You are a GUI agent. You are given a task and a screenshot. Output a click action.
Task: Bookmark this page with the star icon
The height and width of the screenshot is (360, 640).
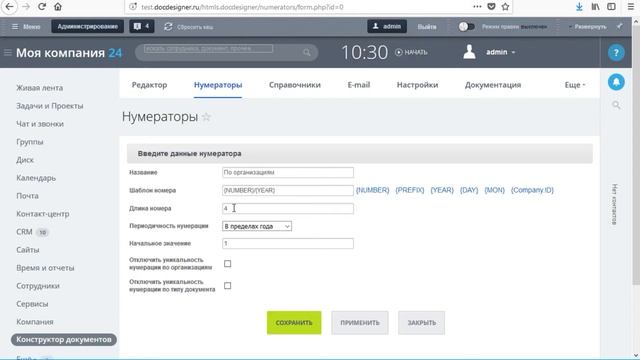pyautogui.click(x=505, y=7)
